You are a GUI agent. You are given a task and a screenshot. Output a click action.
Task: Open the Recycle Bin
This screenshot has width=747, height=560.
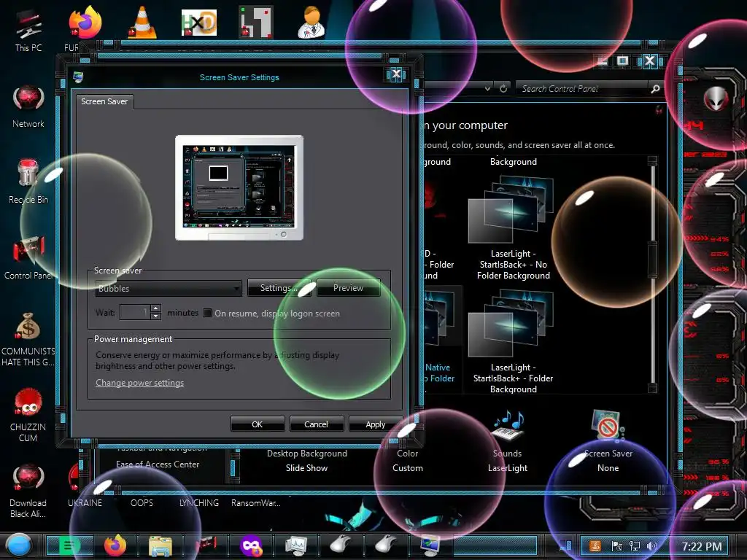click(28, 182)
